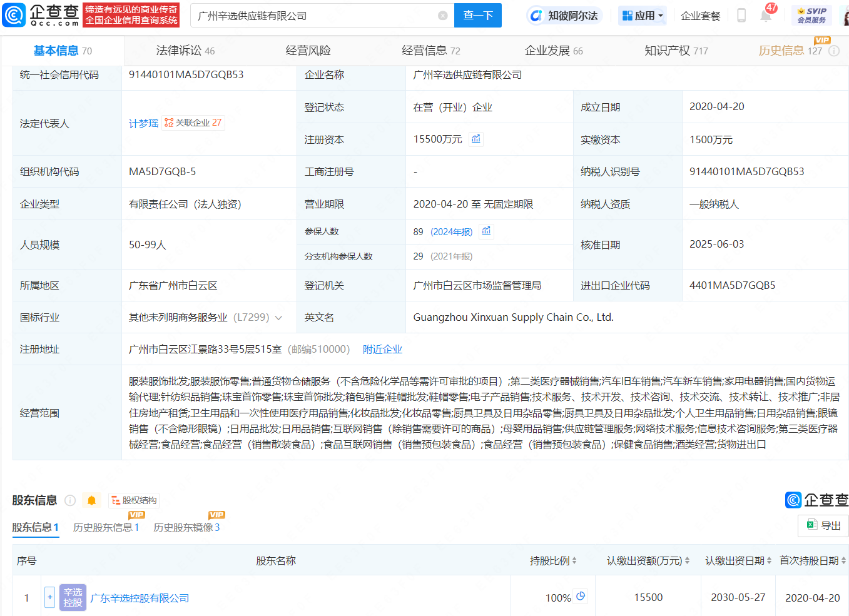849x616 pixels.
Task: Sort by 持股比例 column arrows
Action: (x=574, y=561)
